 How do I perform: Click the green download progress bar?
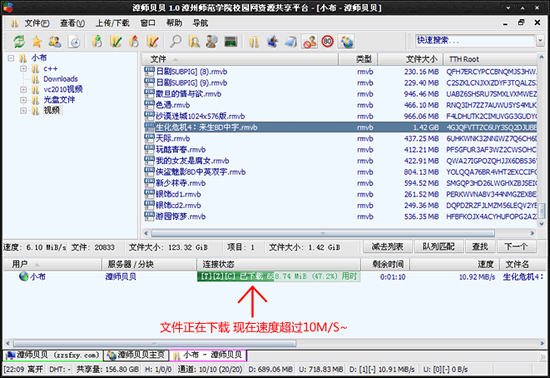pyautogui.click(x=279, y=277)
